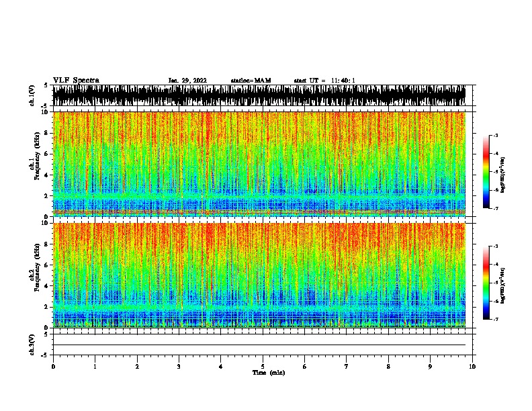Select the date text "Jan. 29, 2022"
This screenshot has height=411, width=532.
coord(187,81)
